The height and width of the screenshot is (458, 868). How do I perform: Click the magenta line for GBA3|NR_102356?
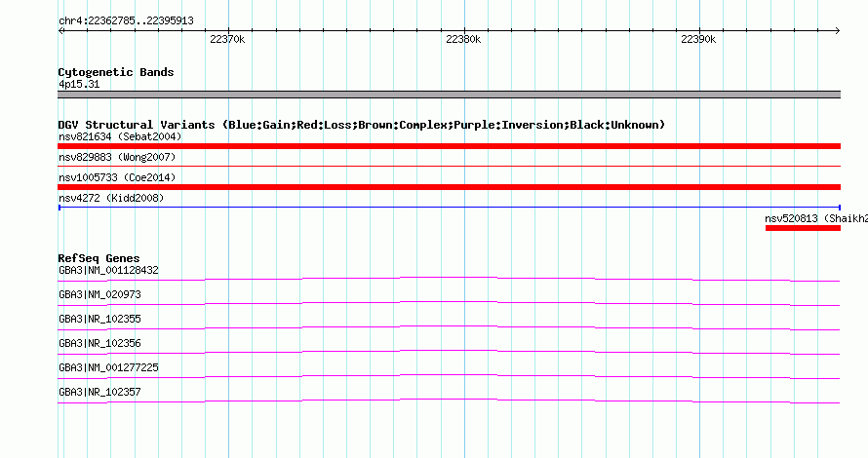pyautogui.click(x=449, y=352)
